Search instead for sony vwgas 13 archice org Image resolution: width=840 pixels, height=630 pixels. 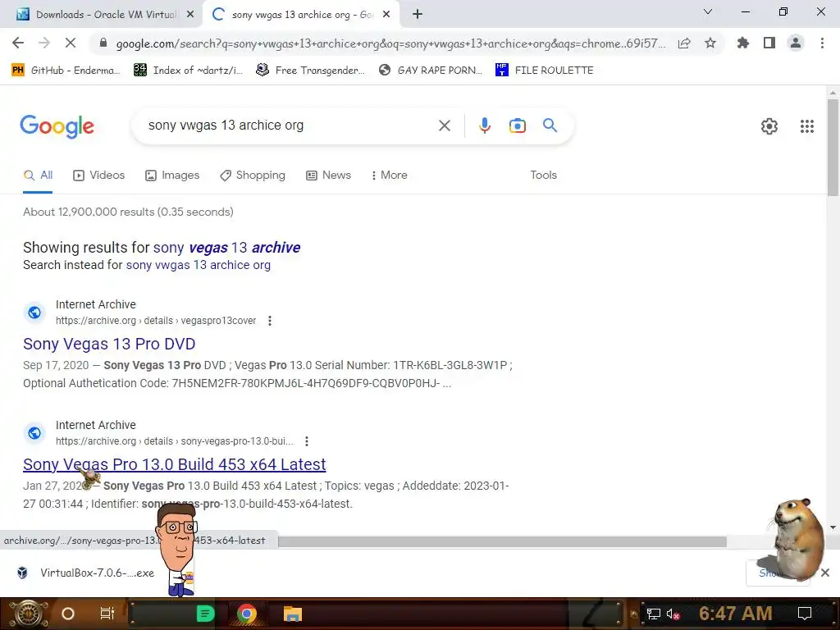pyautogui.click(x=199, y=265)
